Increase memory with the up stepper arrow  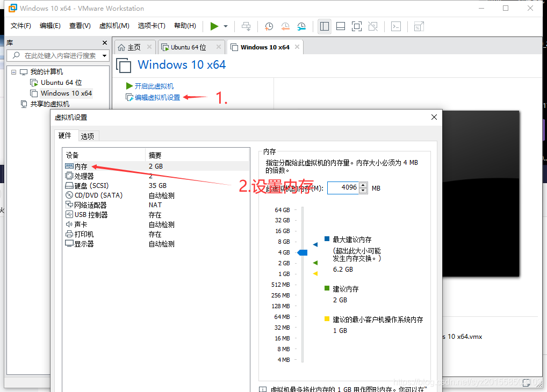pos(363,185)
